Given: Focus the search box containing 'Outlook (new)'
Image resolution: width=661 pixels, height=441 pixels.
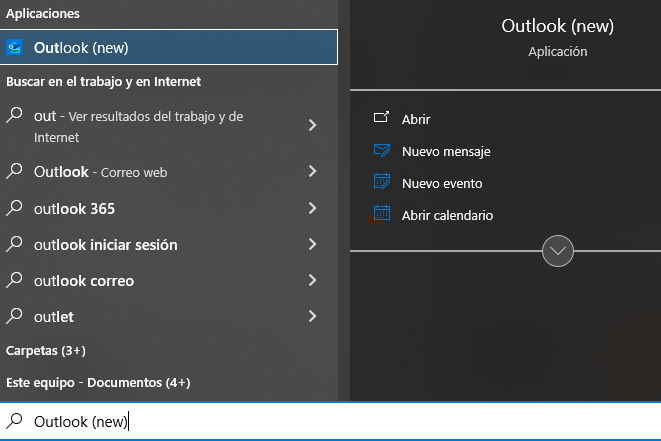Looking at the screenshot, I should tap(330, 421).
